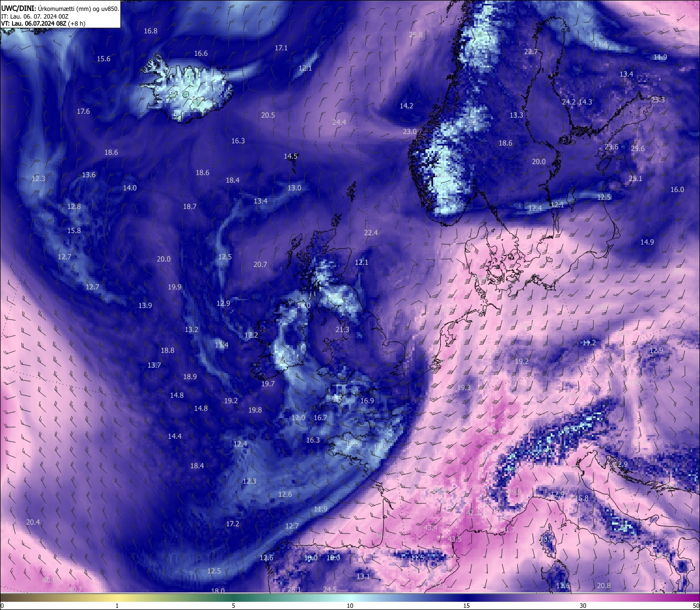700x610 pixels.
Task: Click the 22.7 value over northern Sweden
Action: pos(531,52)
